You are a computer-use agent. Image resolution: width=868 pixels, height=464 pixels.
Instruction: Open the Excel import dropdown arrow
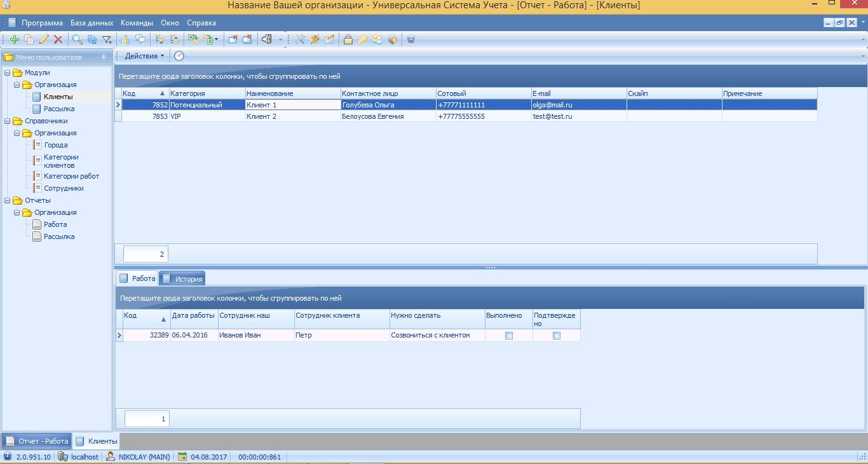(217, 39)
